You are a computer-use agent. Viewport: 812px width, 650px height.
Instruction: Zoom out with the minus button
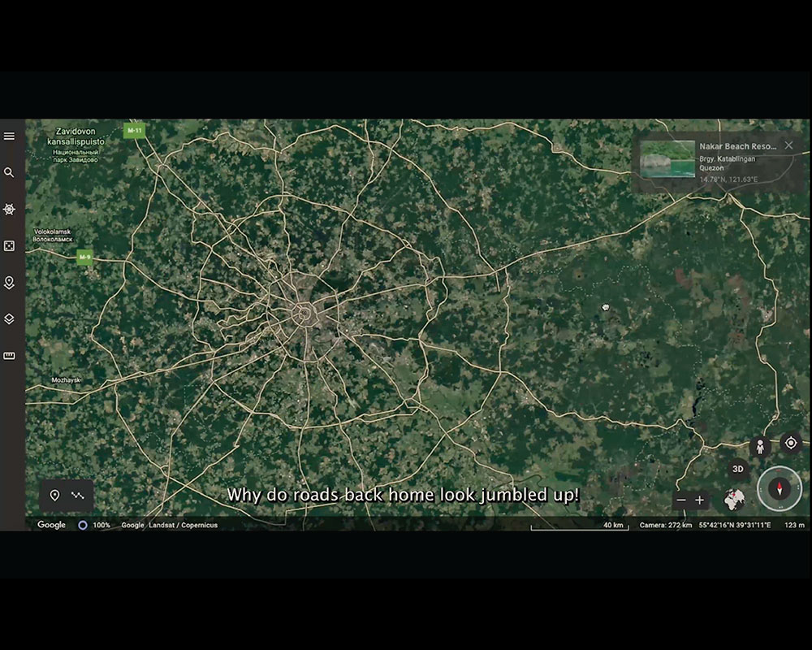pyautogui.click(x=681, y=500)
